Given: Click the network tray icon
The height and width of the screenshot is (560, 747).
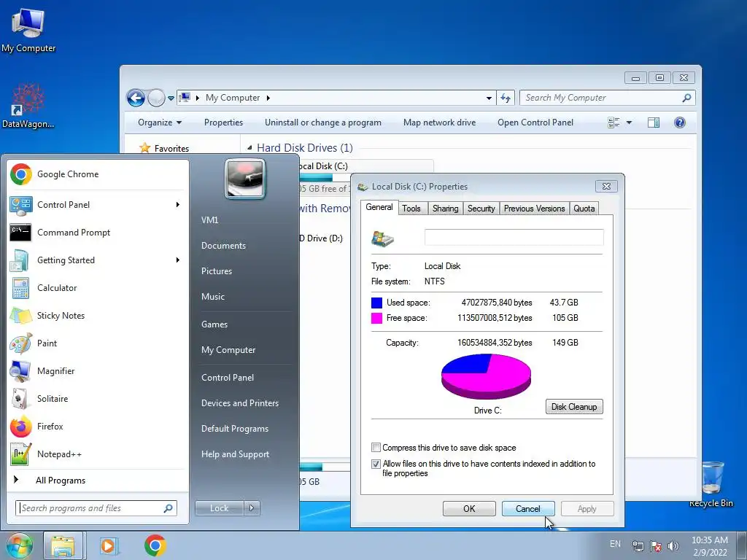Looking at the screenshot, I should [638, 546].
